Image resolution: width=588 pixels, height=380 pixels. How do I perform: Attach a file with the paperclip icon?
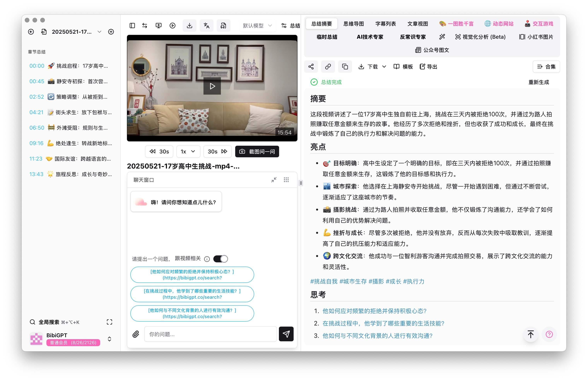136,334
